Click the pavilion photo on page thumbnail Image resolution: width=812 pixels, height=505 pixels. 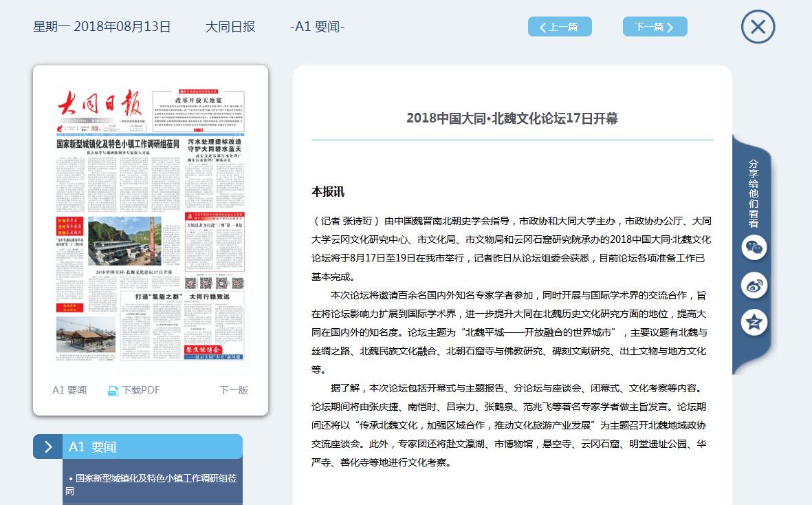(x=86, y=334)
